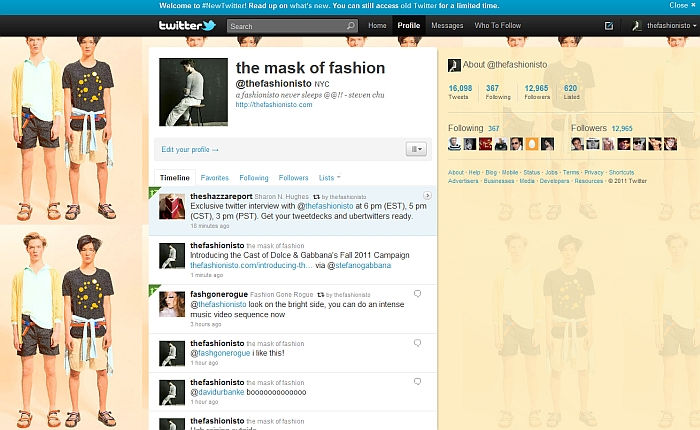Click the 'Edit your profile' link

tap(190, 149)
